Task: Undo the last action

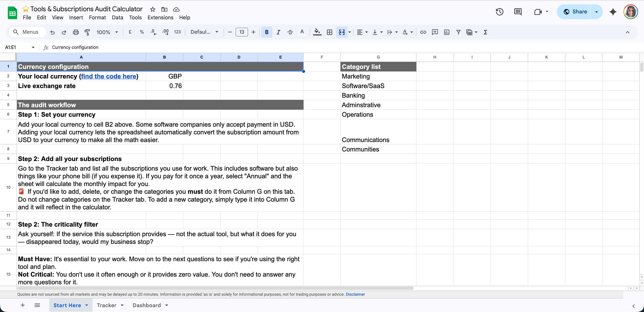Action: (52, 32)
